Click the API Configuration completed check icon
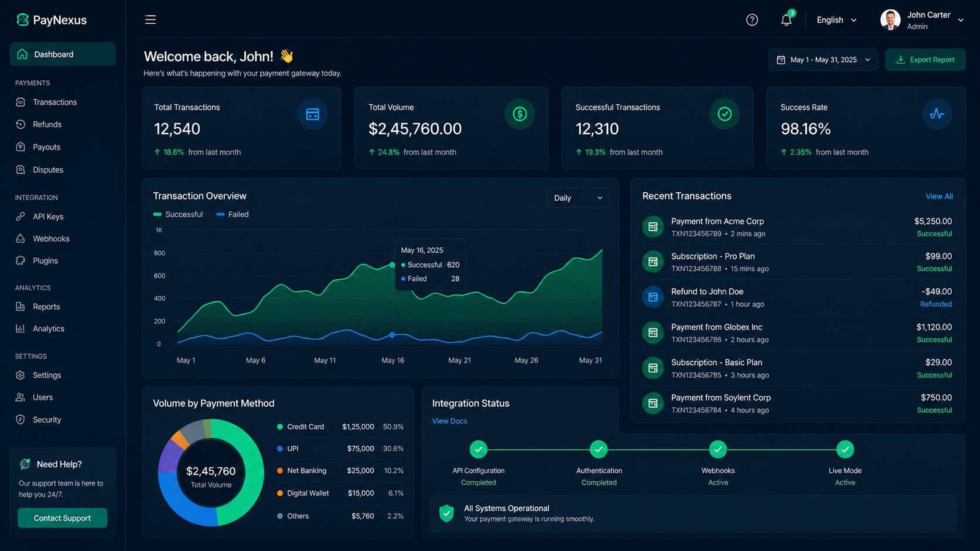The image size is (980, 551). click(478, 449)
